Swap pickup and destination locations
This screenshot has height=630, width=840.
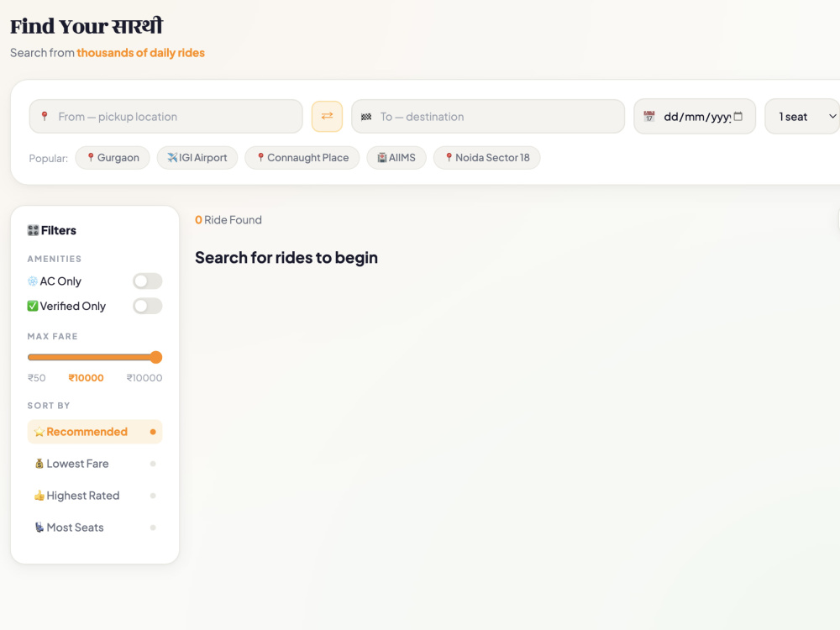[x=327, y=116]
